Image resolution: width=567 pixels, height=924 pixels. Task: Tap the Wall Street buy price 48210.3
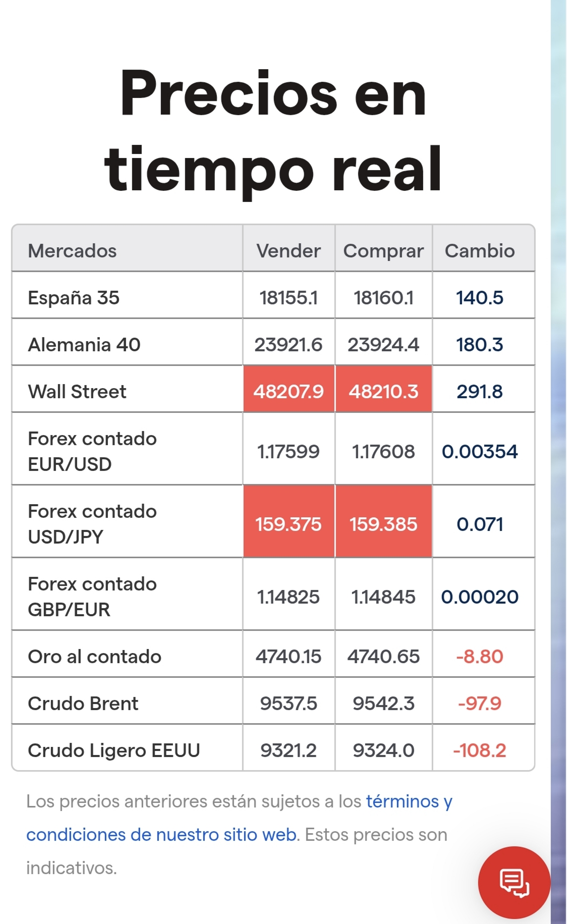tap(383, 392)
